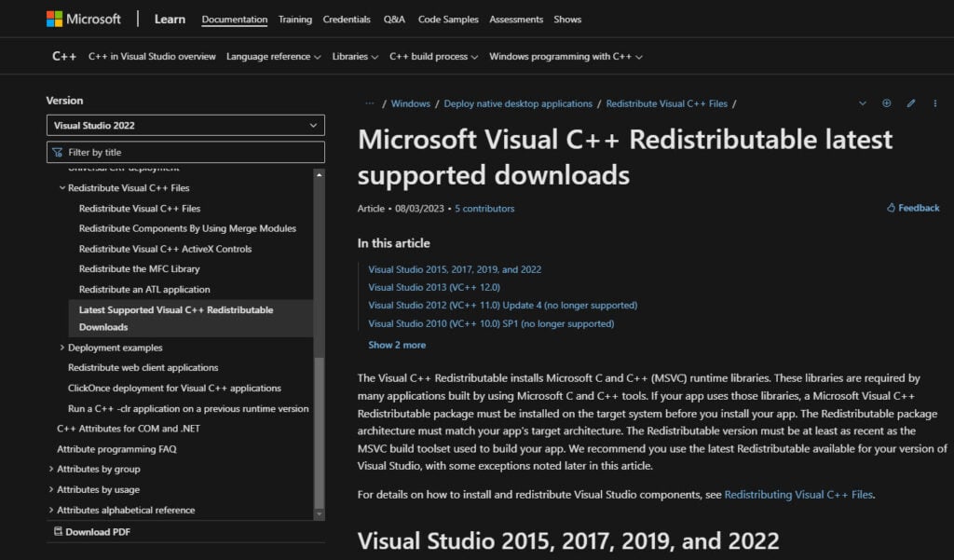Viewport: 954px width, 560px height.
Task: Click the C++ product title
Action: [x=64, y=57]
